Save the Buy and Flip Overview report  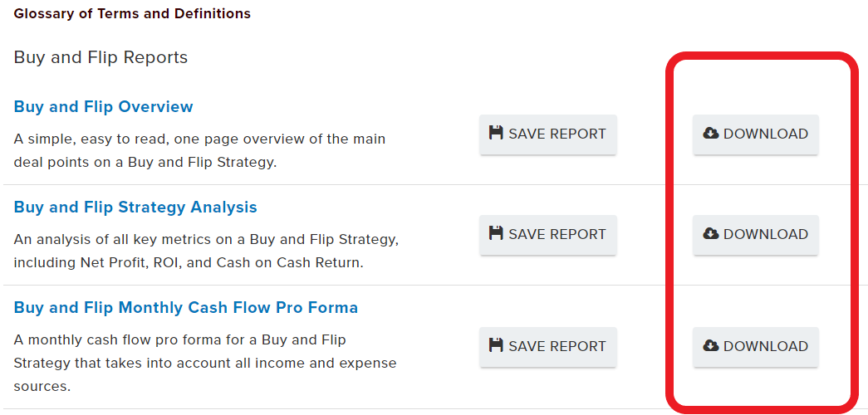point(548,134)
